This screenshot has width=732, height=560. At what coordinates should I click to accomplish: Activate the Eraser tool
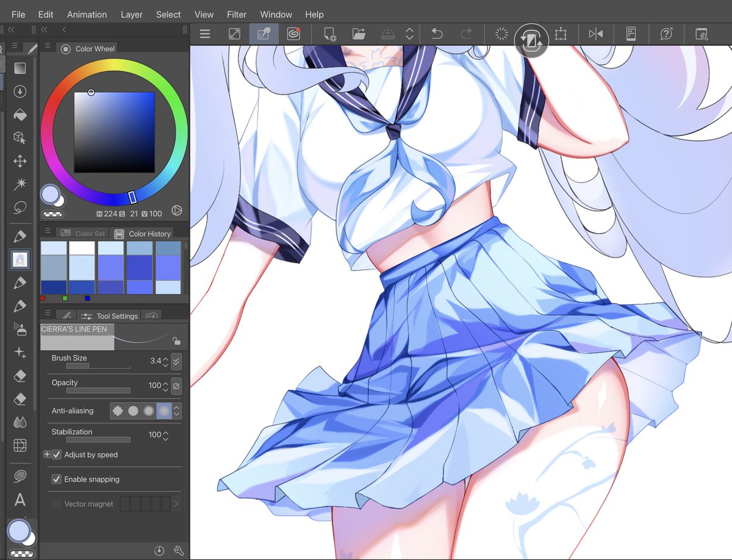tap(20, 376)
